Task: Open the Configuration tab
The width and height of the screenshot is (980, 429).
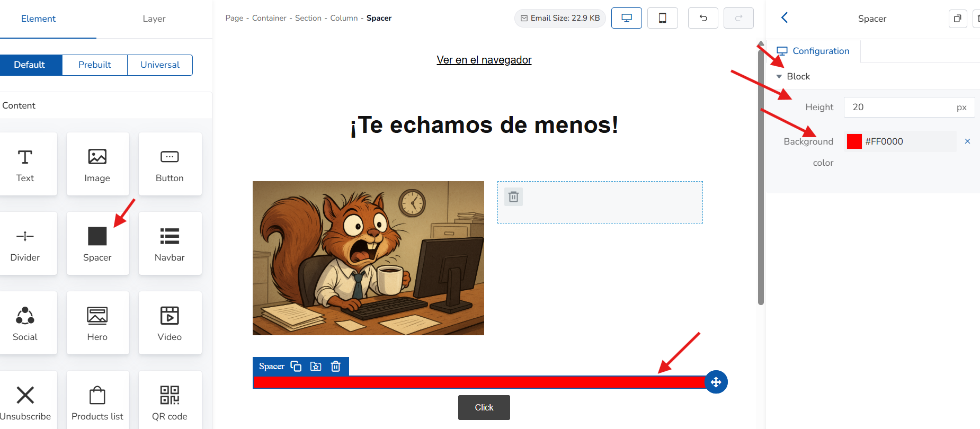Action: coord(813,51)
